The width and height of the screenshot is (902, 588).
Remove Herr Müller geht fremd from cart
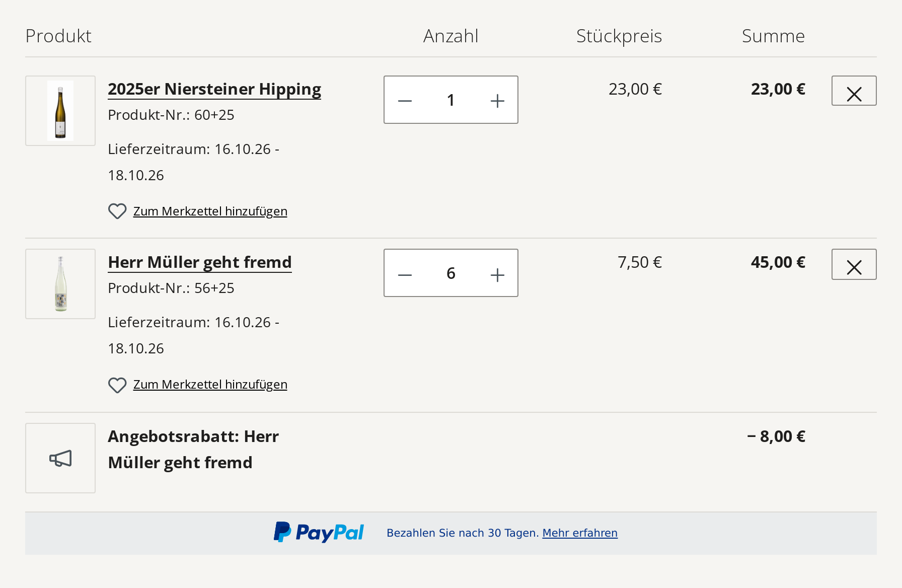(x=854, y=264)
